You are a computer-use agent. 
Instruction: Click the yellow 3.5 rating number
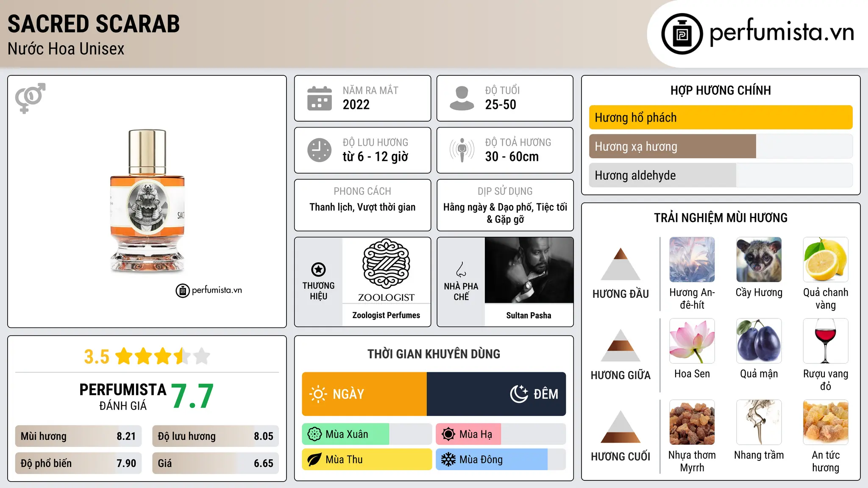pyautogui.click(x=97, y=357)
